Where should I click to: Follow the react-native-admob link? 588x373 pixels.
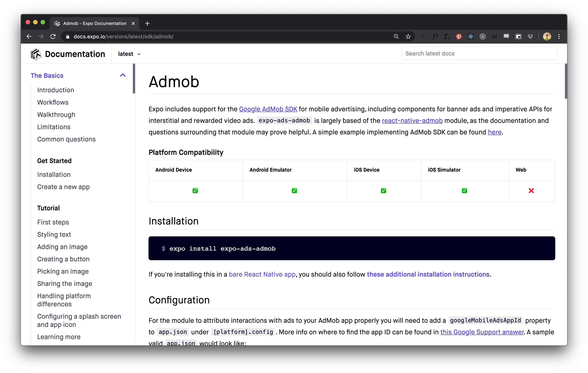click(x=412, y=120)
